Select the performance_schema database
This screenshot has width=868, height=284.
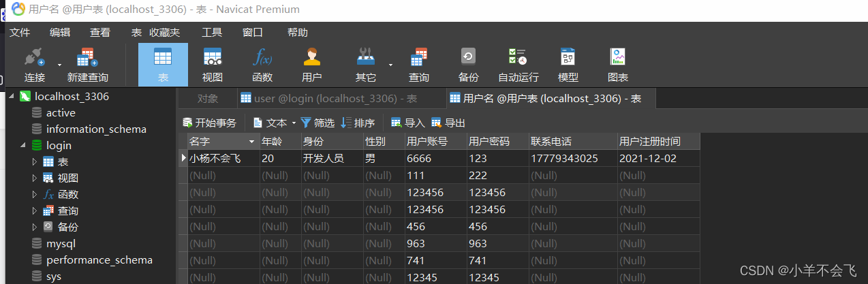(x=99, y=260)
